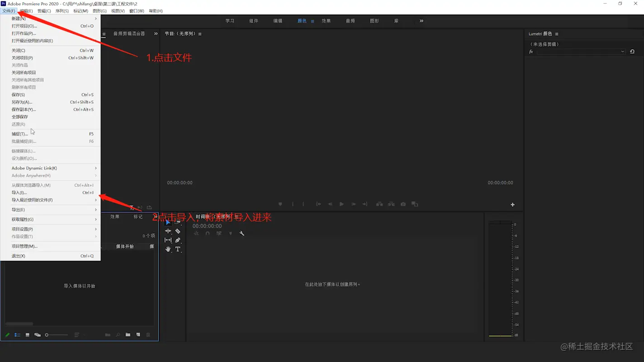The image size is (644, 362).
Task: Switch to 编辑 workspace tab
Action: point(278,21)
